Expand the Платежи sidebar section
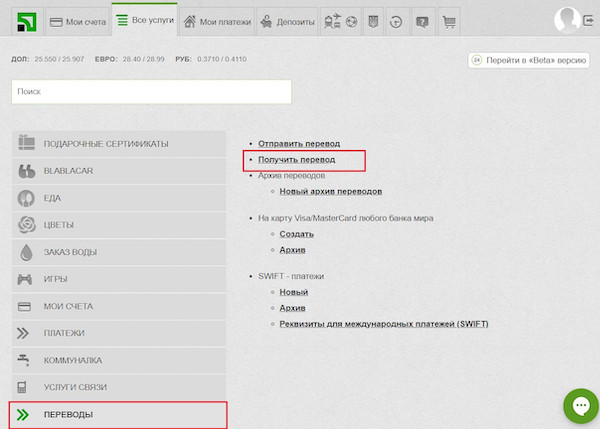 118,333
